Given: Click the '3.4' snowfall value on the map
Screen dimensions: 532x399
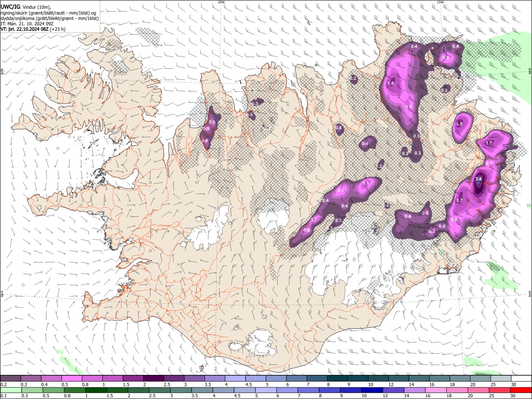Looking at the screenshot, I should (478, 179).
